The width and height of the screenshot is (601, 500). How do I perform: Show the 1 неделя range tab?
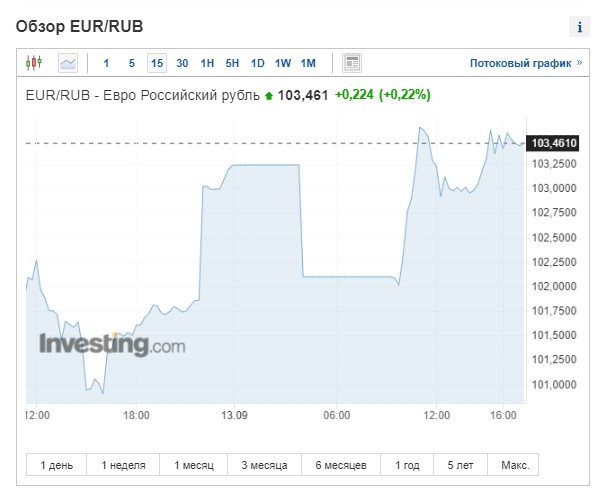click(123, 465)
